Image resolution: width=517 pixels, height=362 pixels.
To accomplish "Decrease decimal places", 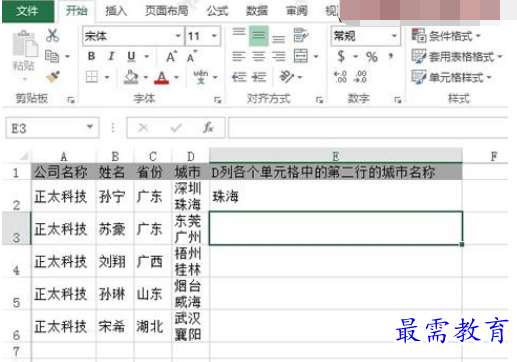I will [360, 77].
